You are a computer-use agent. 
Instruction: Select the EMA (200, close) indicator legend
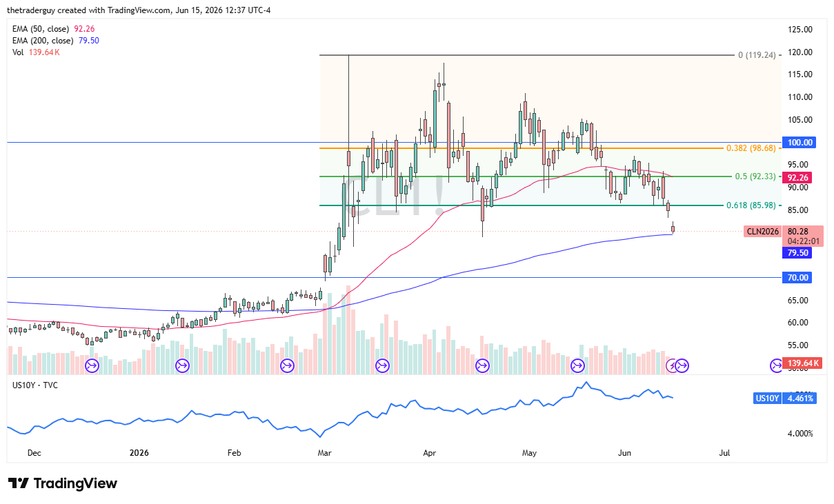[x=56, y=41]
